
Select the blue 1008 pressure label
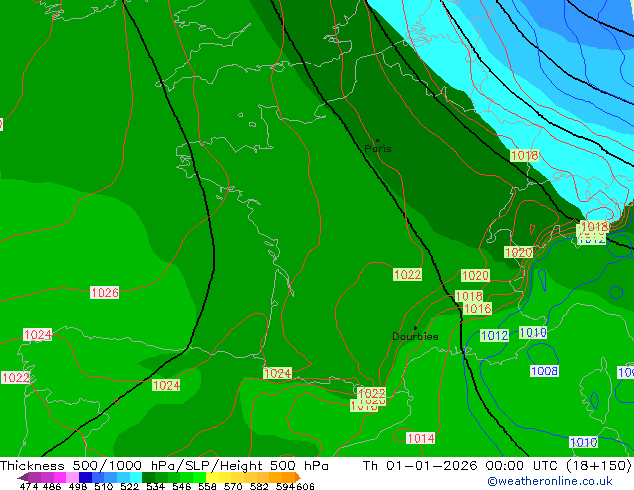[x=544, y=371]
